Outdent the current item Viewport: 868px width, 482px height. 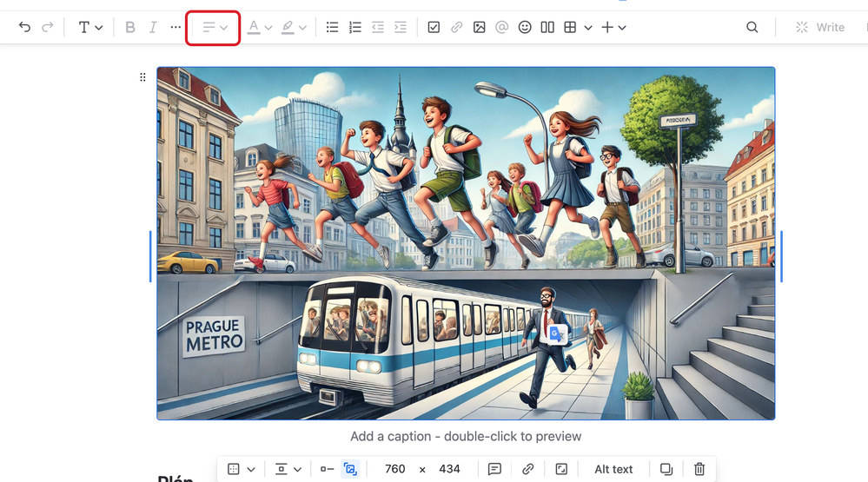(378, 27)
